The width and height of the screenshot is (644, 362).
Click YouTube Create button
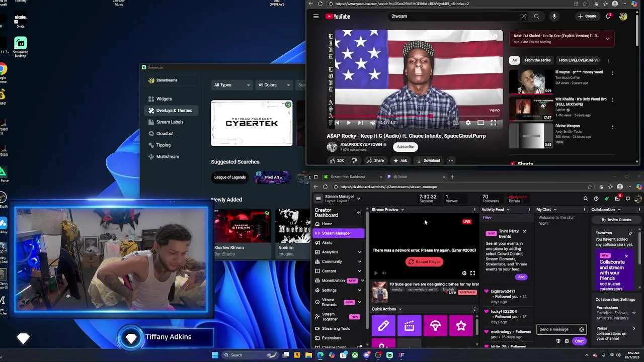587,16
